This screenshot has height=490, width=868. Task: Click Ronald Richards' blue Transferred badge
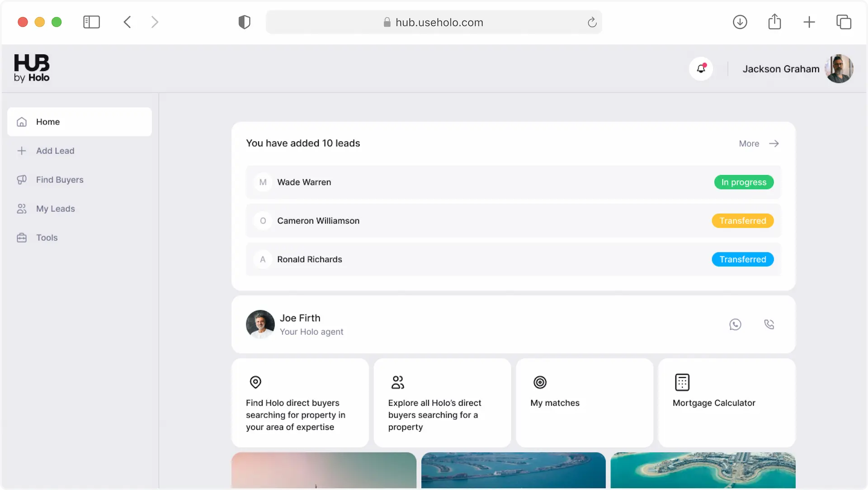pos(743,259)
